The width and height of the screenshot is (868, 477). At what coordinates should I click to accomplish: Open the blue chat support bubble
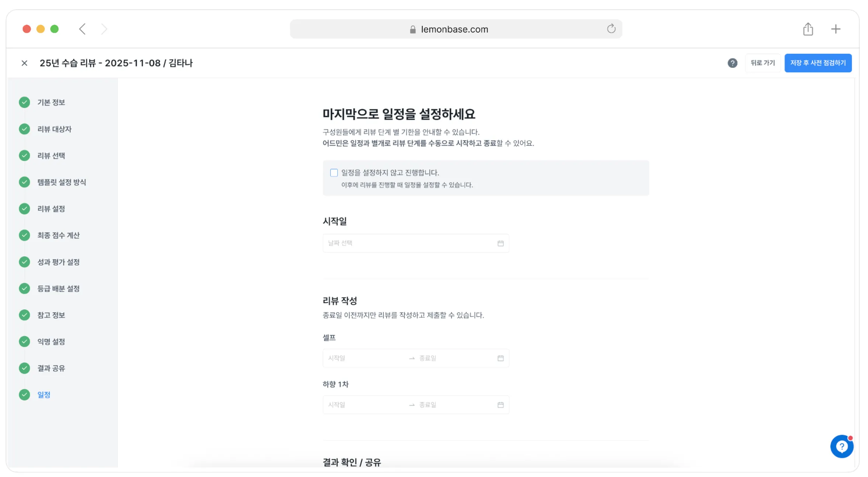point(841,446)
